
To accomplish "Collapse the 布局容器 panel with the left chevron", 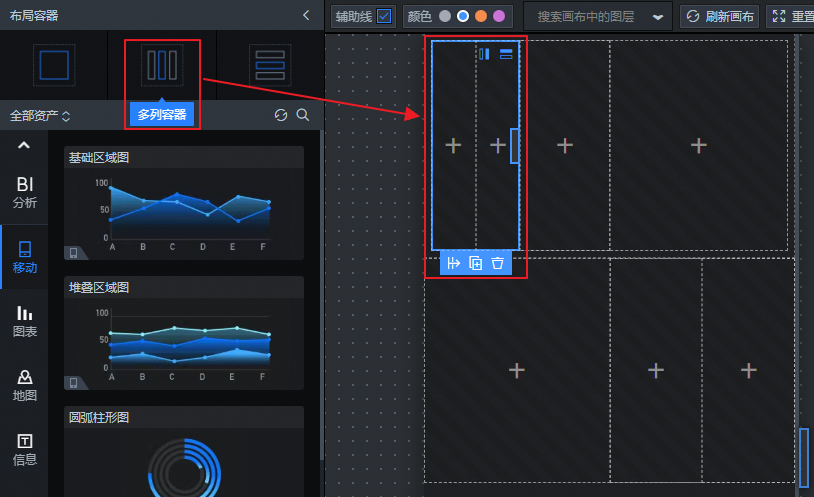I will pyautogui.click(x=306, y=15).
